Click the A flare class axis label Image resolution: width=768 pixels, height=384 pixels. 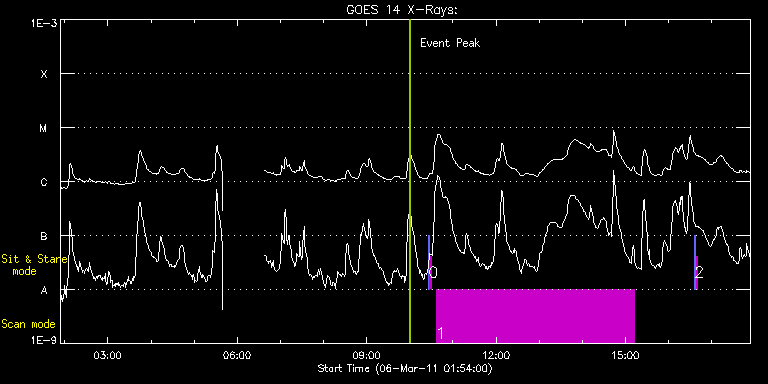(44, 290)
